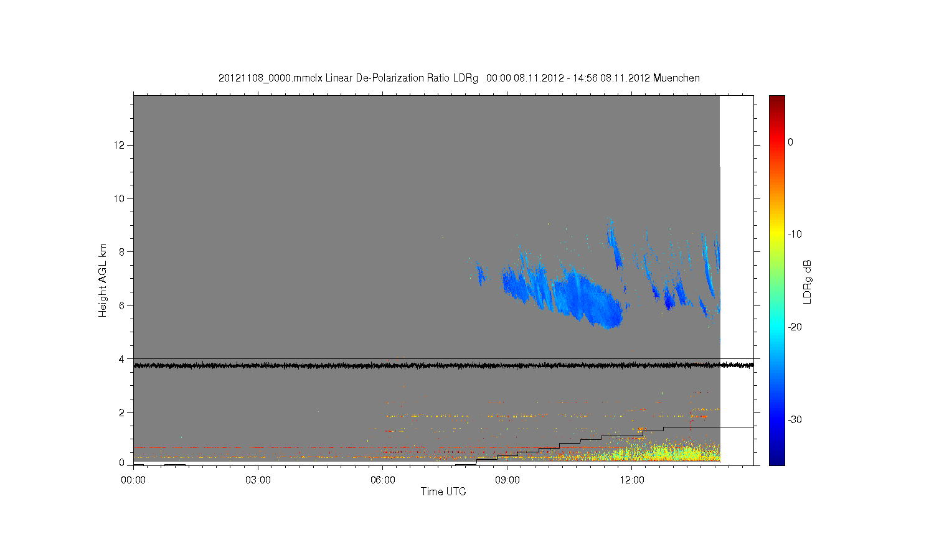
Task: Click the 06:00 time tick label
Action: [382, 480]
